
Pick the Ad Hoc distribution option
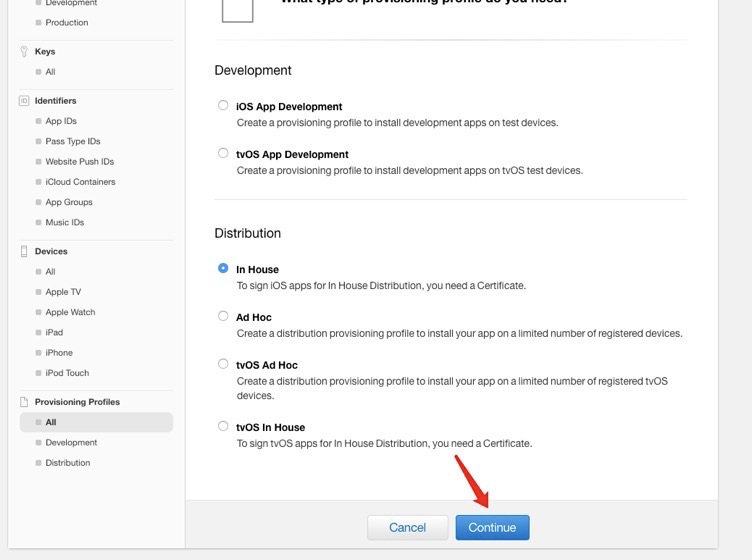(x=223, y=317)
